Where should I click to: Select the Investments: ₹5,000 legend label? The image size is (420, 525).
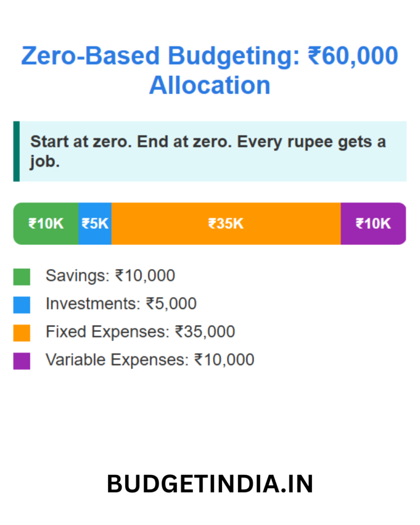[x=121, y=304]
